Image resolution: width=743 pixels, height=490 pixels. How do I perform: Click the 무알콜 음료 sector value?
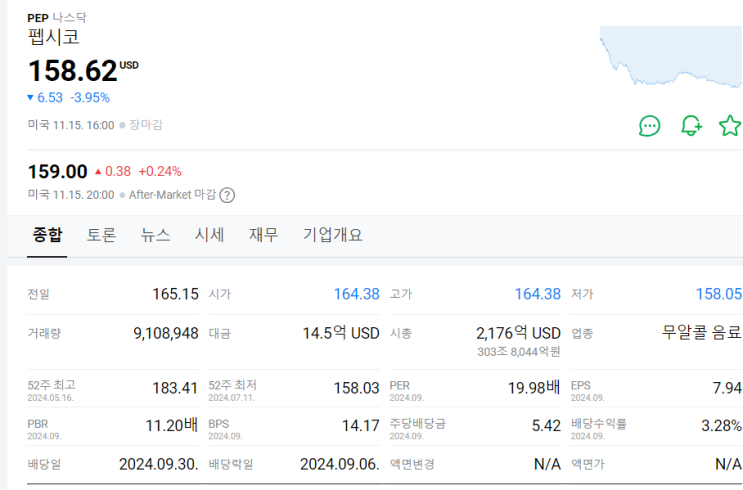(701, 332)
